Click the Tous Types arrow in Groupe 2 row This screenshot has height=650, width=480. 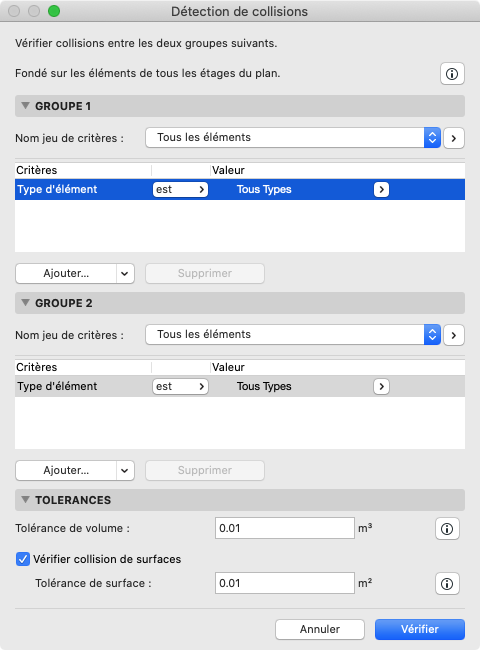coord(381,386)
